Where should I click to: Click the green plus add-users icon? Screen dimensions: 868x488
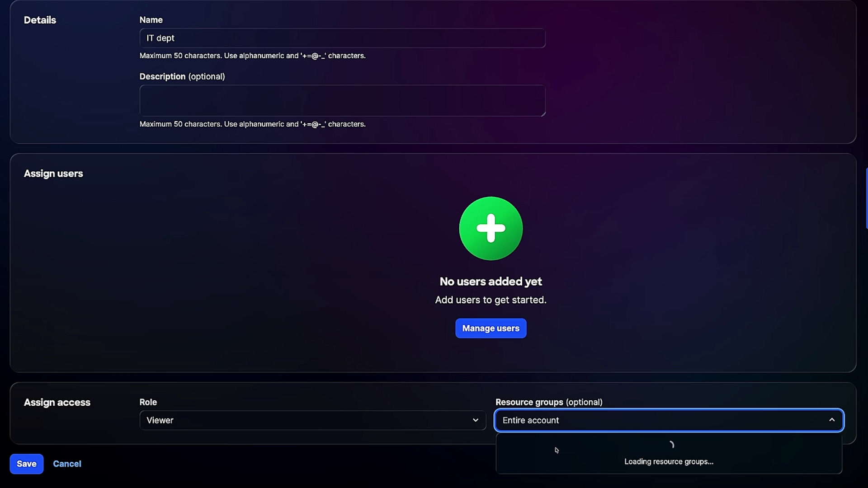(x=491, y=228)
